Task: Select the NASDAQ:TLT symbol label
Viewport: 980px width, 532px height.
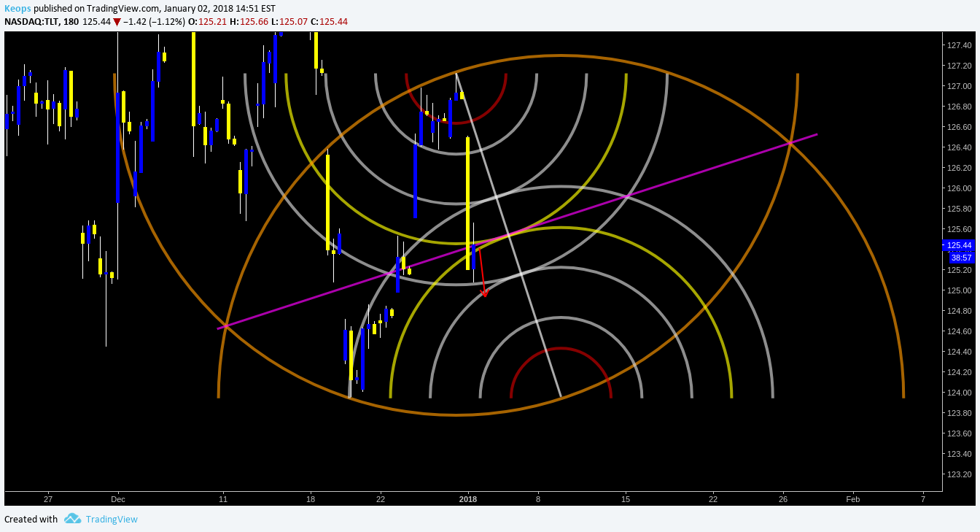Action: [x=32, y=22]
